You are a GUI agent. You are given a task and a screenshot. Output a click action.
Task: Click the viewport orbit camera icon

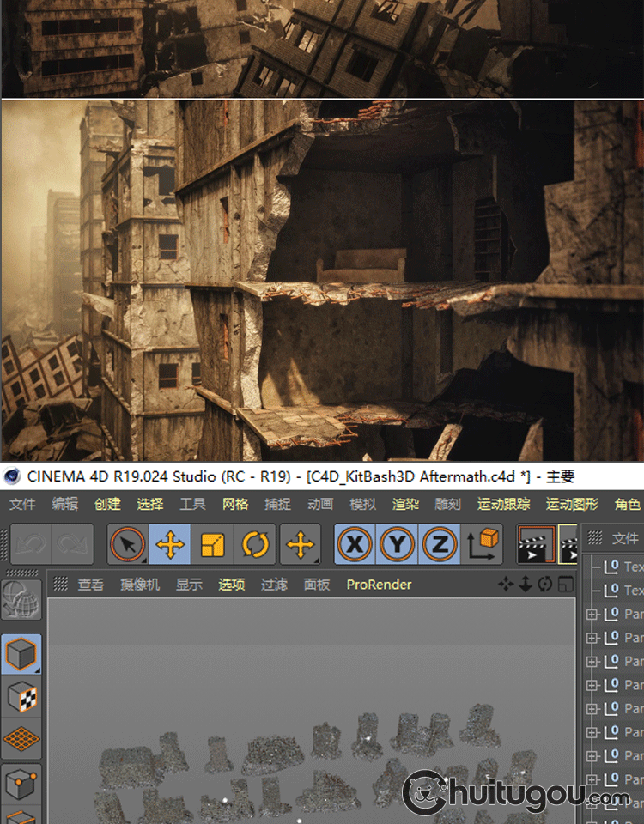545,585
